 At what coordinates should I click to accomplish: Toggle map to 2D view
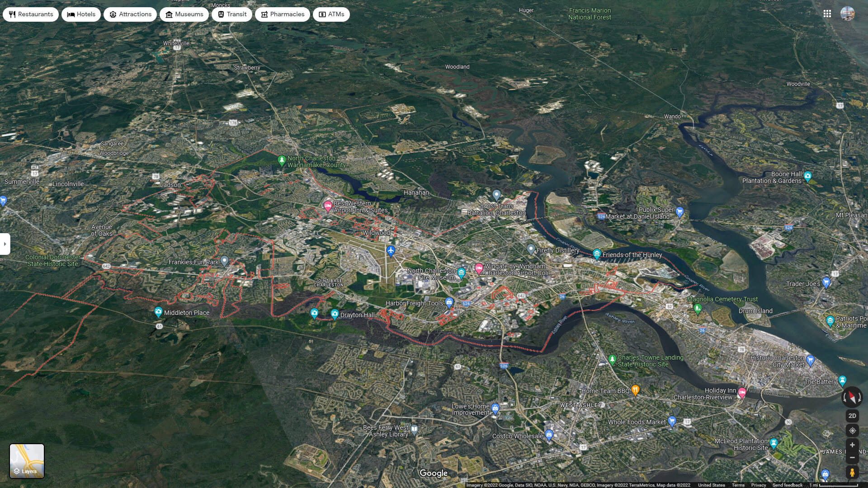point(852,416)
